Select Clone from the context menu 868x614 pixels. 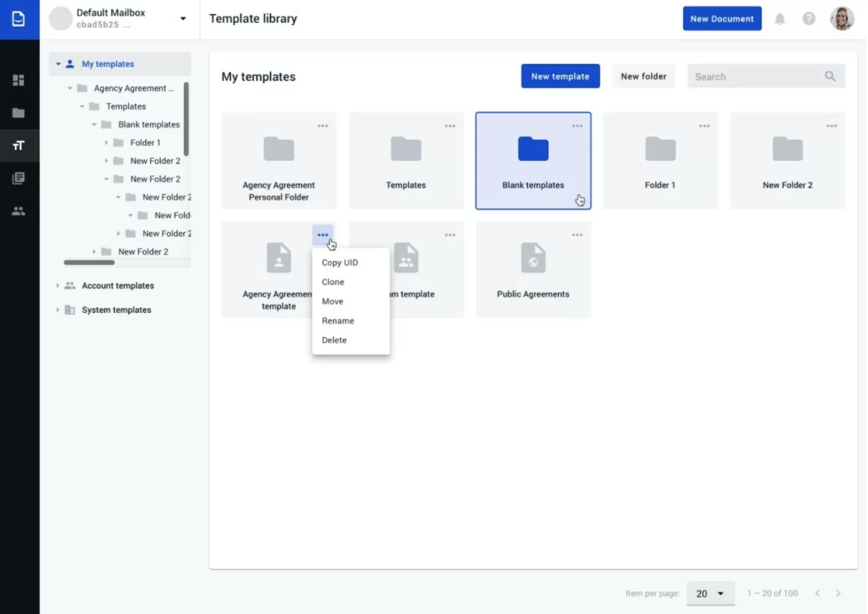tap(333, 282)
